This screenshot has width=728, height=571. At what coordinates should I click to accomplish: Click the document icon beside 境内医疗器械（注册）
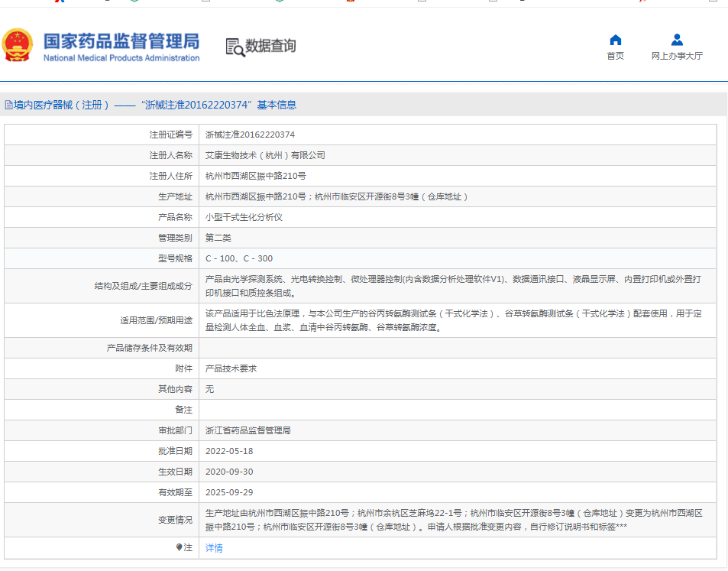click(6, 104)
